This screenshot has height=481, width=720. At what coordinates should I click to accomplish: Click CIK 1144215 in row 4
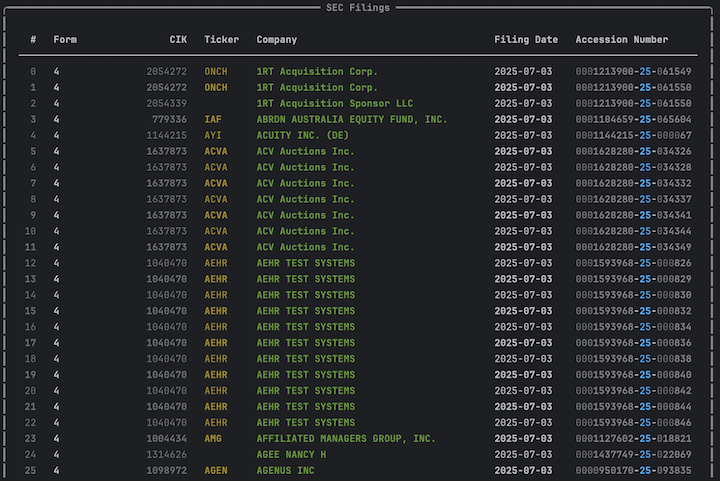tap(167, 135)
